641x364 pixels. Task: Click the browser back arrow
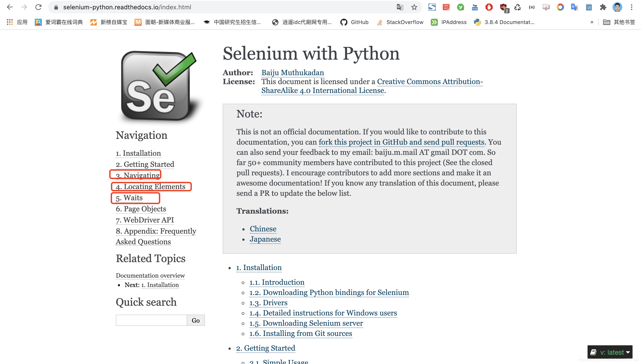[10, 7]
